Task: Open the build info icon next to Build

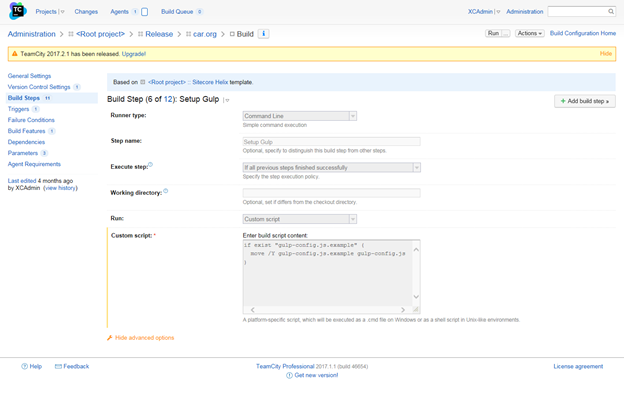Action: pyautogui.click(x=263, y=34)
